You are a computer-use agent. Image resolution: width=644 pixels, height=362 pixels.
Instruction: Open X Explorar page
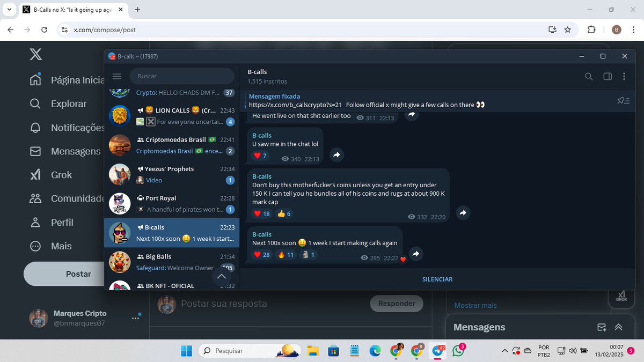pos(58,104)
